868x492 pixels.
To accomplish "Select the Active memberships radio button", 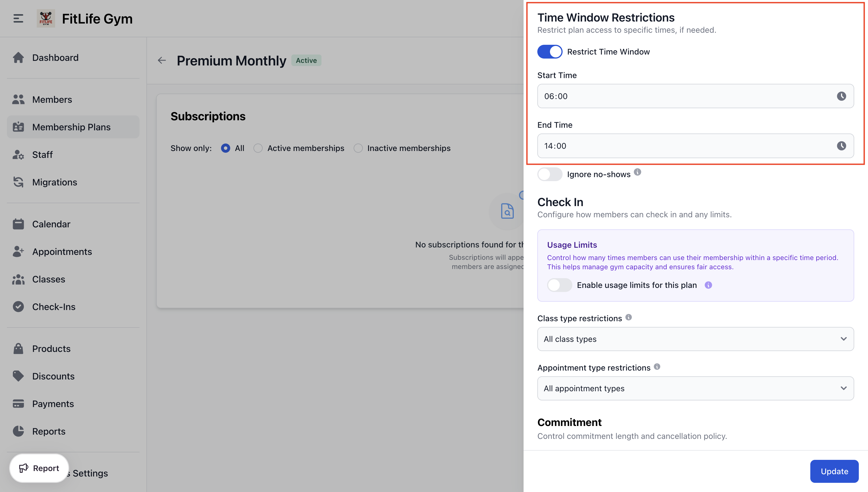I will tap(258, 148).
